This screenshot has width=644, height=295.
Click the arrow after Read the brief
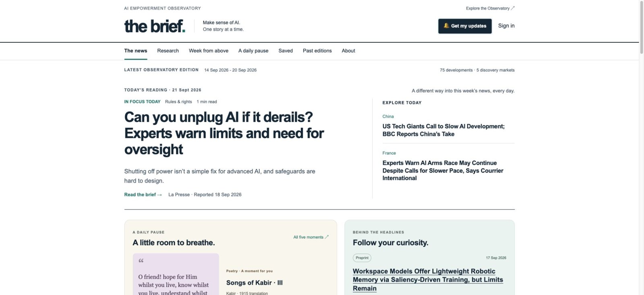[160, 195]
